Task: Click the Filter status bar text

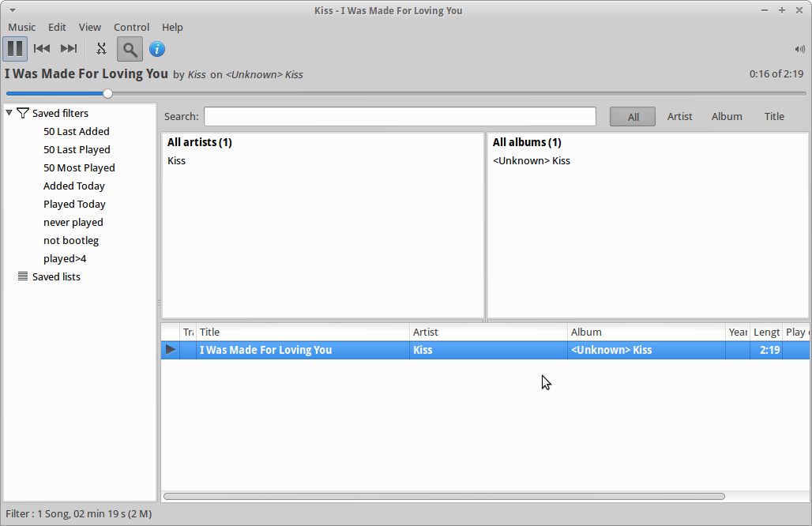Action: pyautogui.click(x=79, y=514)
